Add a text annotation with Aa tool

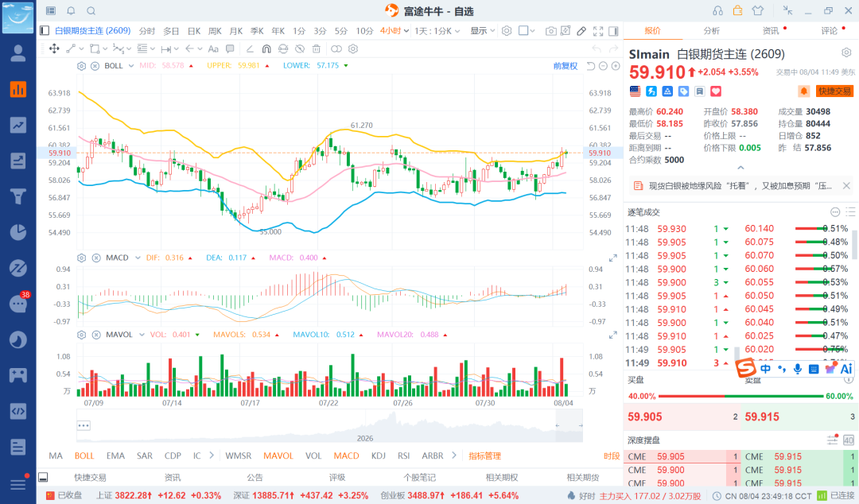[x=213, y=48]
